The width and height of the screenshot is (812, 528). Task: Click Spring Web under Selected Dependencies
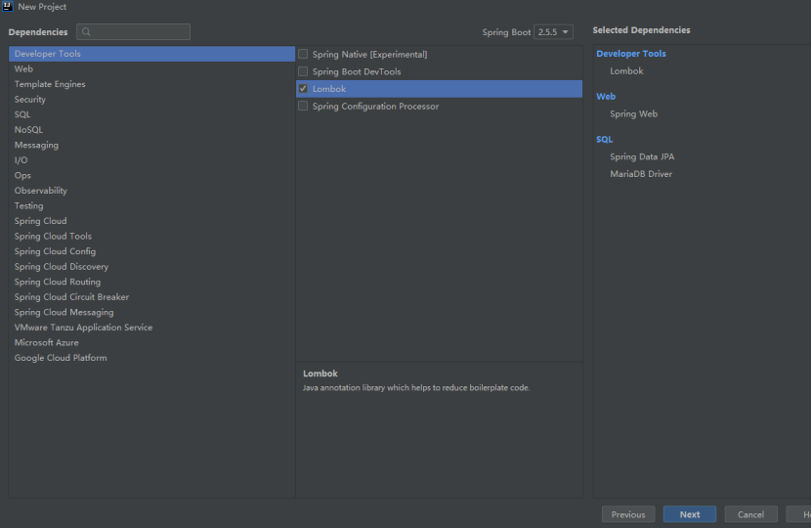pyautogui.click(x=634, y=114)
